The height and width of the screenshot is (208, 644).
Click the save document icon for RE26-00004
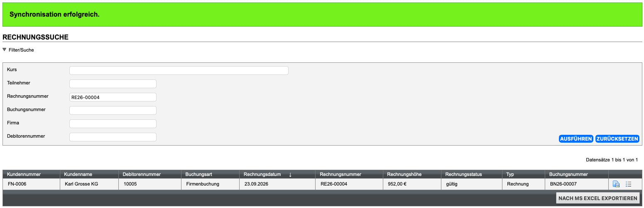616,184
